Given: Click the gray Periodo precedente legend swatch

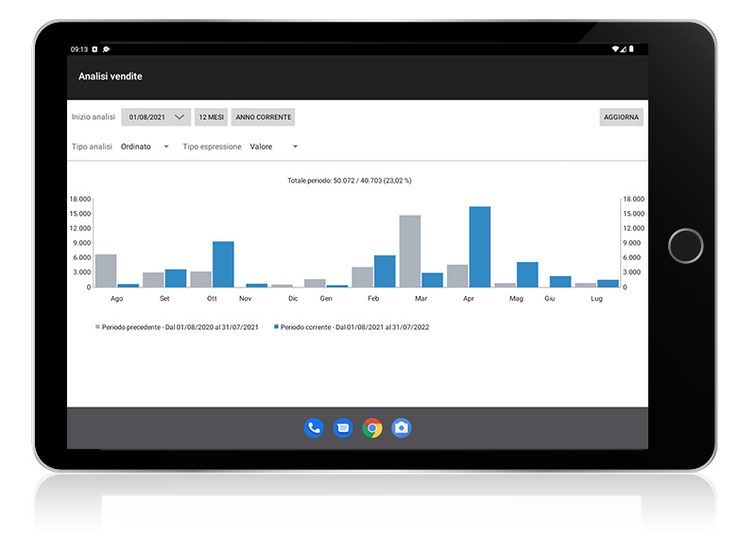Looking at the screenshot, I should click(97, 326).
